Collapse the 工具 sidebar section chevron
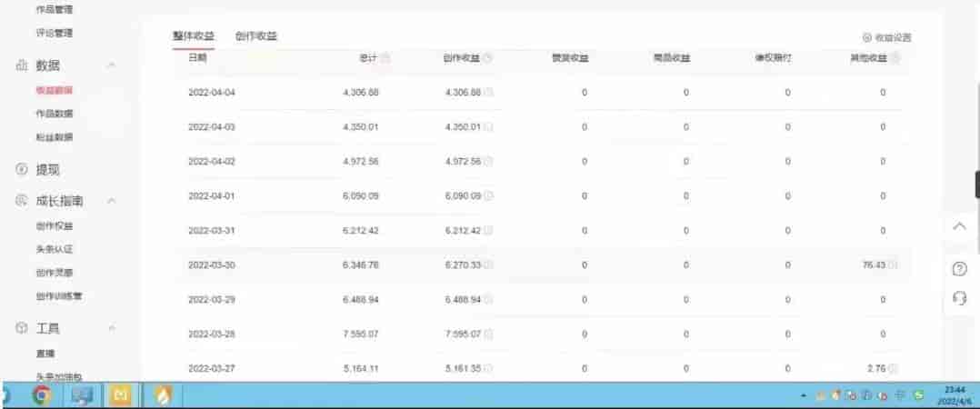The width and height of the screenshot is (980, 409). pyautogui.click(x=112, y=328)
